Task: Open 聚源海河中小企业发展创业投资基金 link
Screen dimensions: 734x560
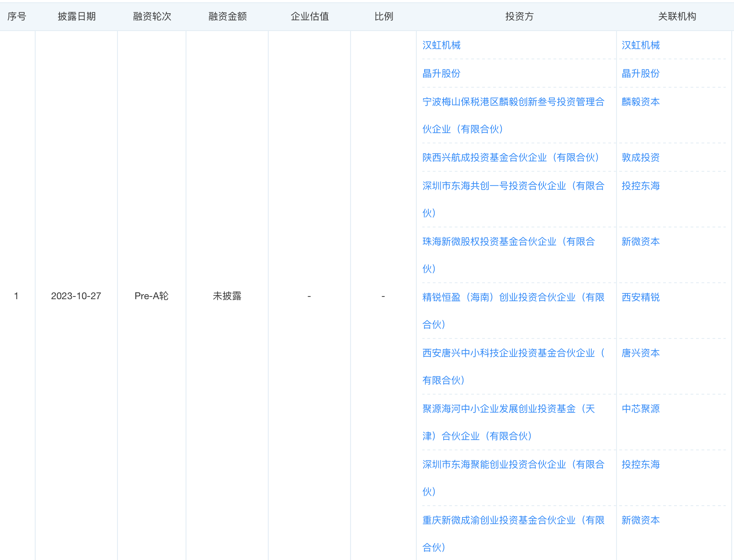Action: coord(508,409)
